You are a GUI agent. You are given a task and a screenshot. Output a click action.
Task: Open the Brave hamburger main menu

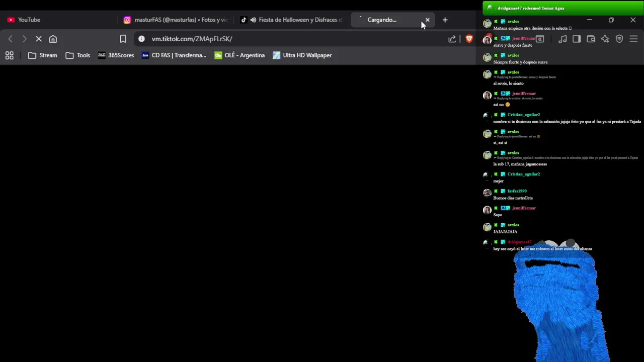click(x=633, y=39)
